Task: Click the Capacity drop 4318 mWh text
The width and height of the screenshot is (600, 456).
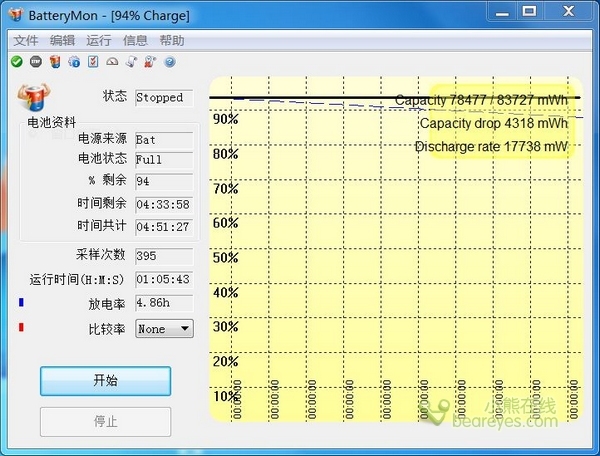Action: [494, 124]
